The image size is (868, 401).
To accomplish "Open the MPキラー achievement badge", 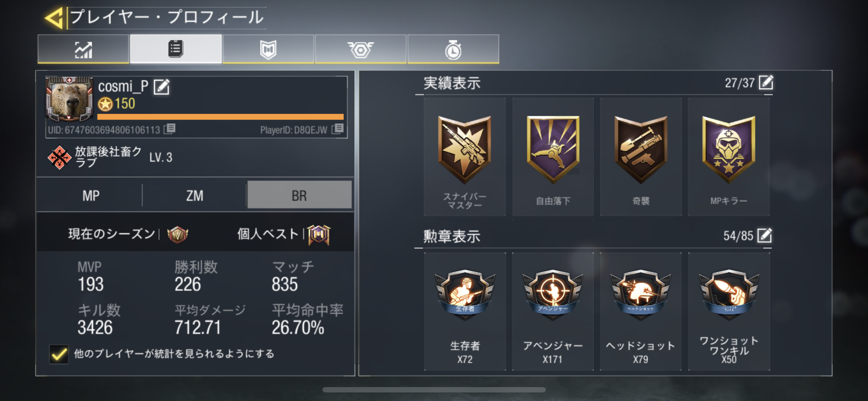I will pos(728,157).
